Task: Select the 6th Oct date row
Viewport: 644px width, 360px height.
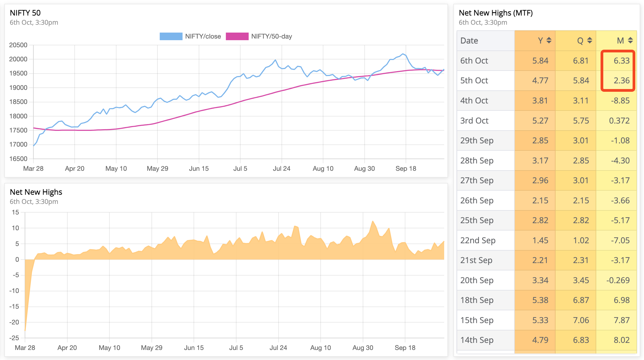Action: click(547, 61)
